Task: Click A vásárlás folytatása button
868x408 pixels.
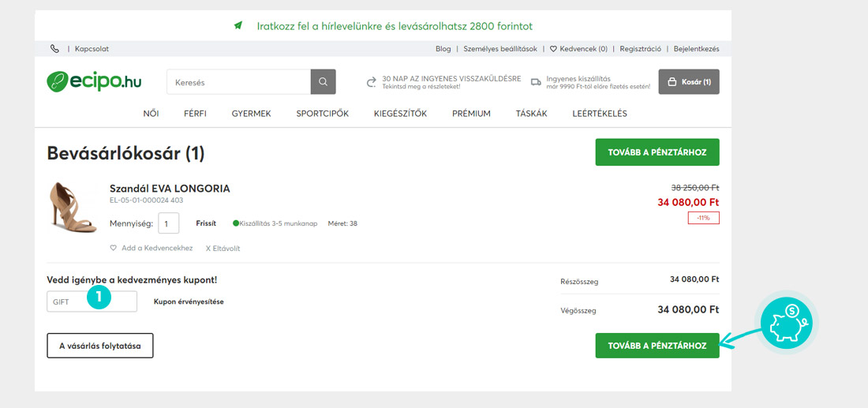Action: click(100, 346)
